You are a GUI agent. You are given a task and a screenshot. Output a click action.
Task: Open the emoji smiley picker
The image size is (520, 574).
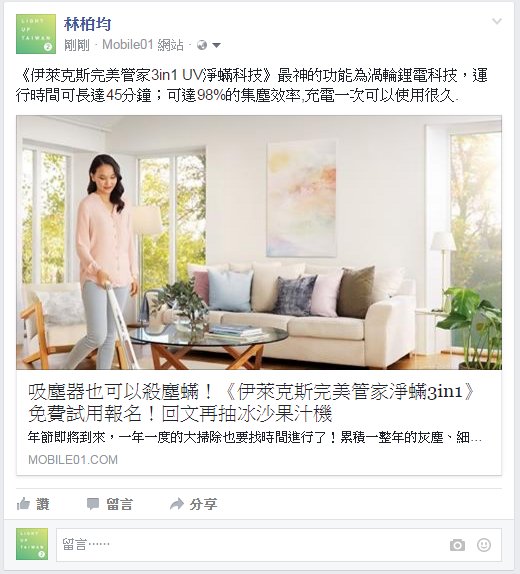pyautogui.click(x=484, y=545)
